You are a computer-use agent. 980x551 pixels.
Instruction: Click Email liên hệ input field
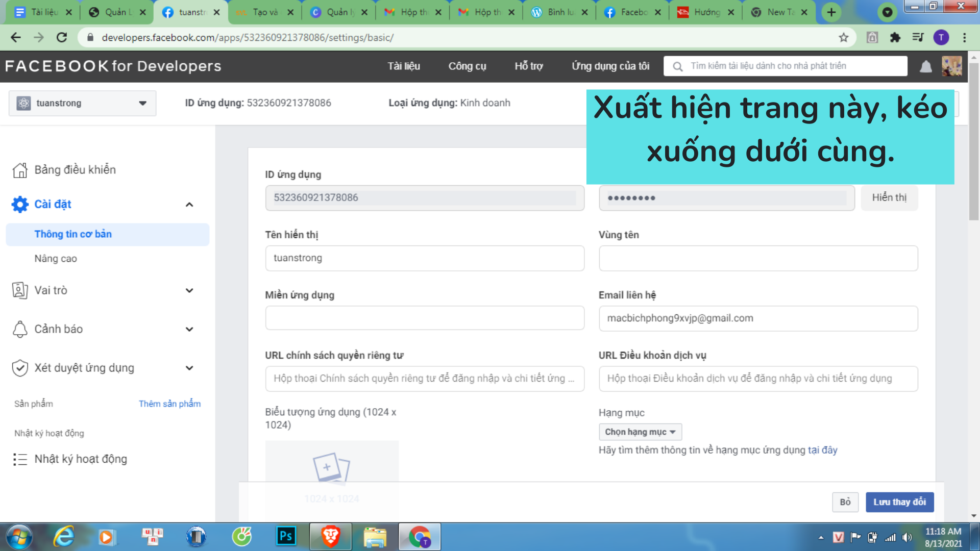pos(758,318)
